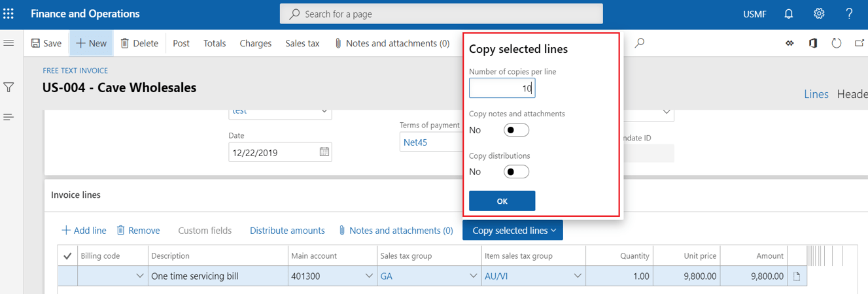The width and height of the screenshot is (868, 294).
Task: Open the date picker calendar icon
Action: (324, 152)
